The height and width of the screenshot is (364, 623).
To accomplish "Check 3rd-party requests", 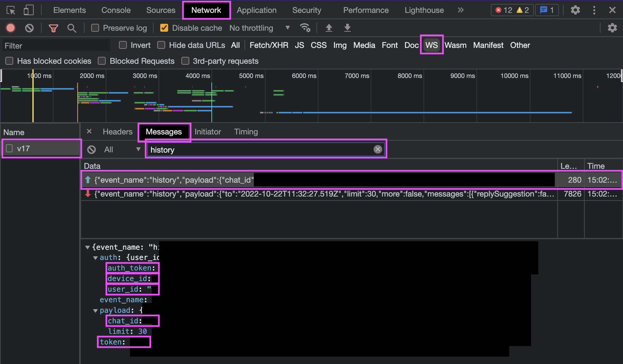I will click(185, 61).
